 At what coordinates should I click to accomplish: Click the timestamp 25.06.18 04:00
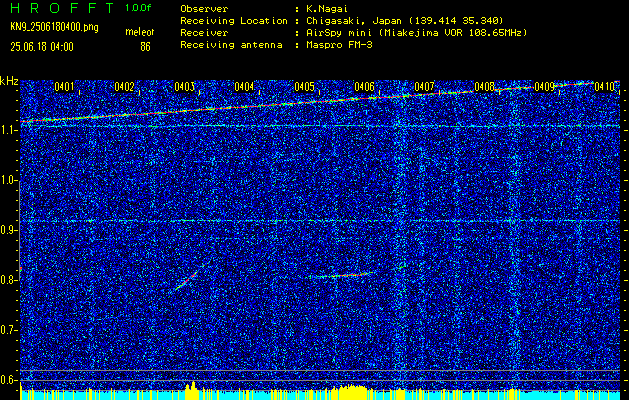42,47
